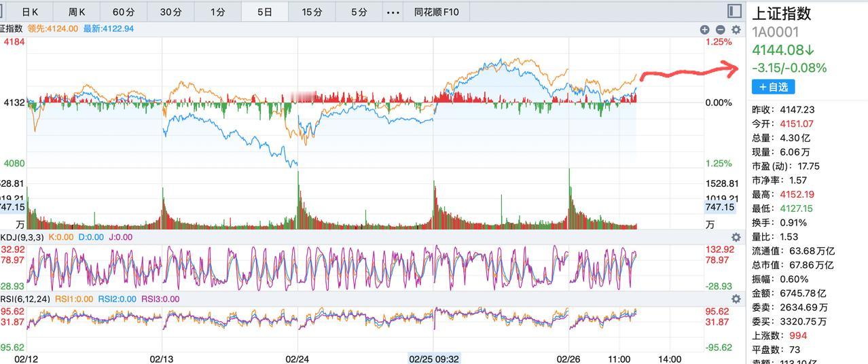The image size is (868, 364).
Task: Click the 流通值 63.68万亿 row
Action: click(x=793, y=251)
